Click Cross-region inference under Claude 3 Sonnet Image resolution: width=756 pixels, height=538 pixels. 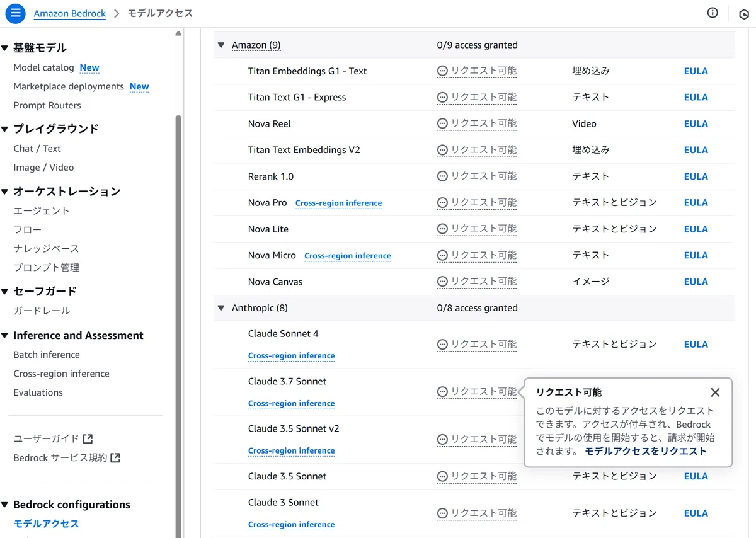point(292,525)
